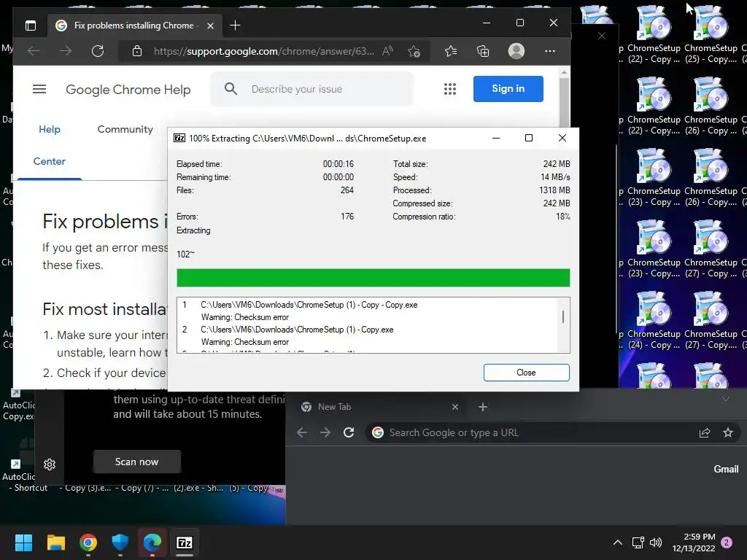Open Google Chrome Help hamburger menu
The image size is (747, 560).
pos(39,89)
